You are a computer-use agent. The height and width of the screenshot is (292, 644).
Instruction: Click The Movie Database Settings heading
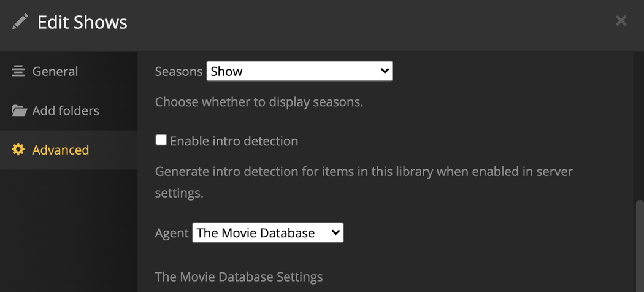click(x=239, y=277)
